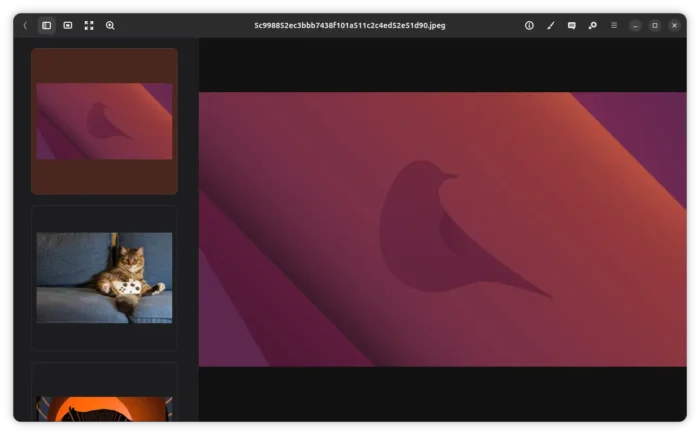Start the slideshow presentation view

pyautogui.click(x=68, y=25)
